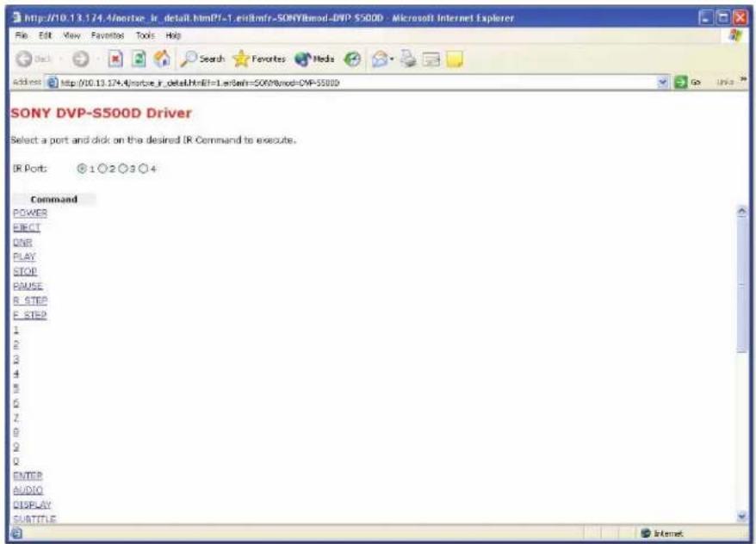Click the Links toolbar label
The image size is (756, 544).
pos(725,83)
